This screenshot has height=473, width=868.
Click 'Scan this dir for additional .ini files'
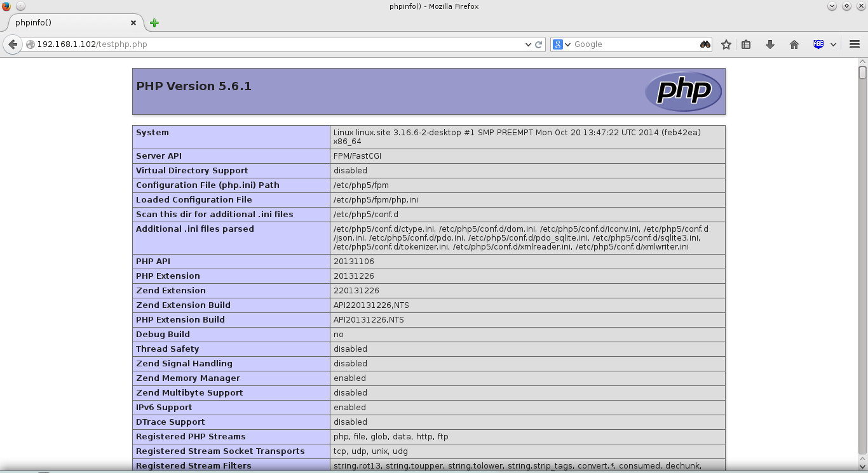tap(215, 215)
